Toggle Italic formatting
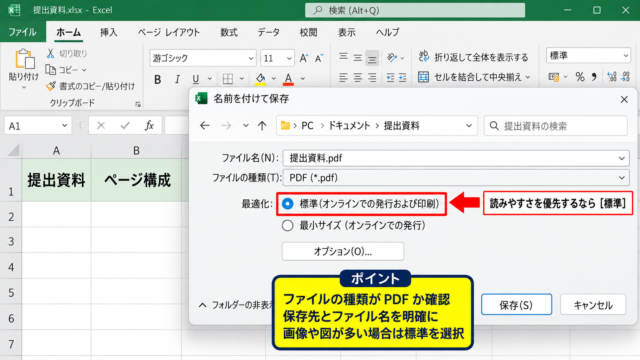This screenshot has height=360, width=640. click(177, 79)
